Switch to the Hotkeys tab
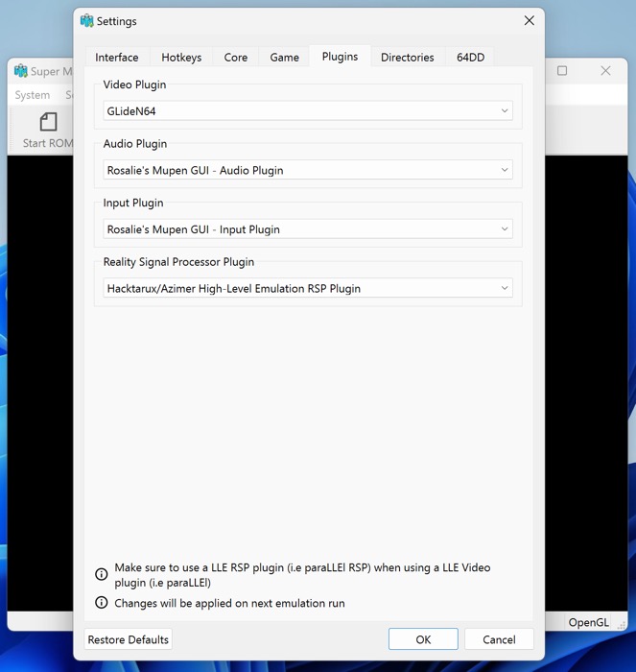The width and height of the screenshot is (636, 672). coord(181,57)
